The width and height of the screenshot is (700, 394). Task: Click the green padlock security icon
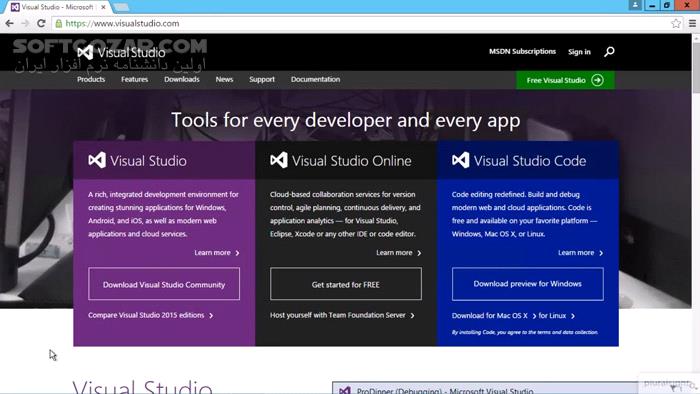click(58, 24)
